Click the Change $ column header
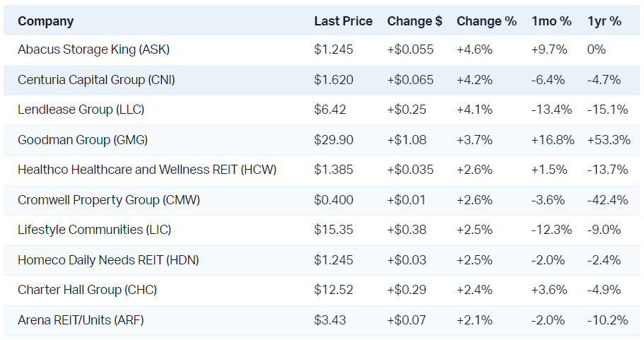Viewport: 644px width, 340px height. click(x=414, y=21)
